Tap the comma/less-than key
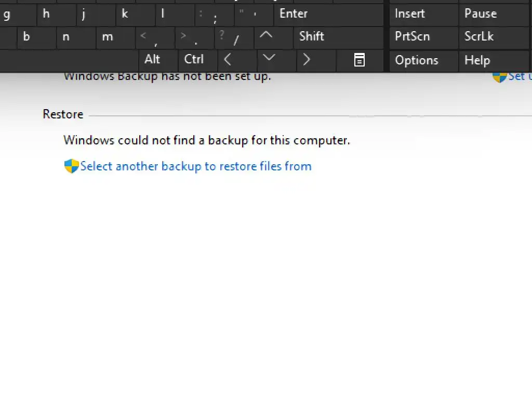Screen dimensions: 532x399 [155, 37]
